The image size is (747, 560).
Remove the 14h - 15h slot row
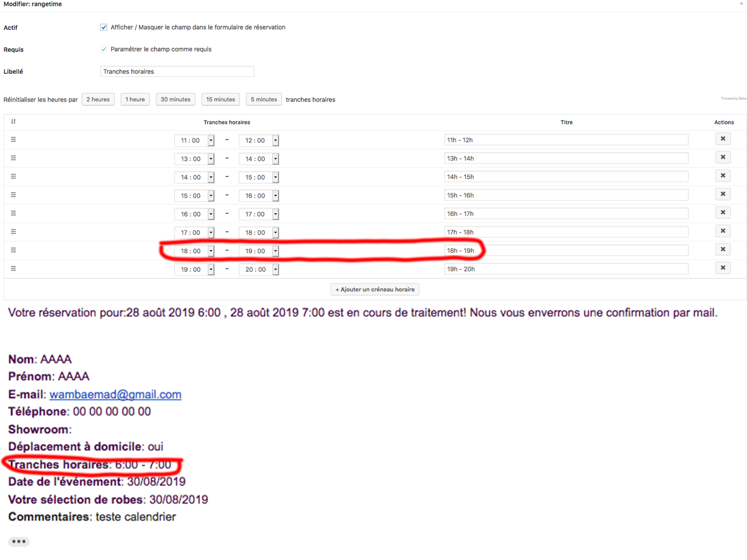click(x=722, y=176)
